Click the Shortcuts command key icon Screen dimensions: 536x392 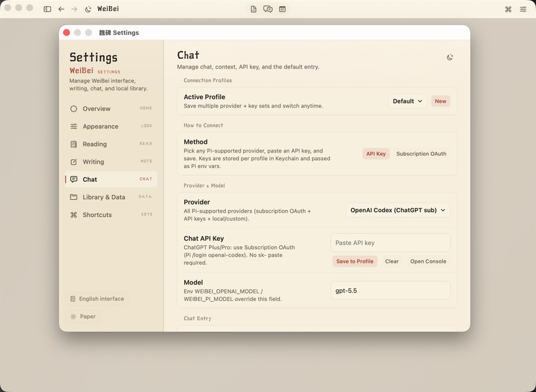73,215
